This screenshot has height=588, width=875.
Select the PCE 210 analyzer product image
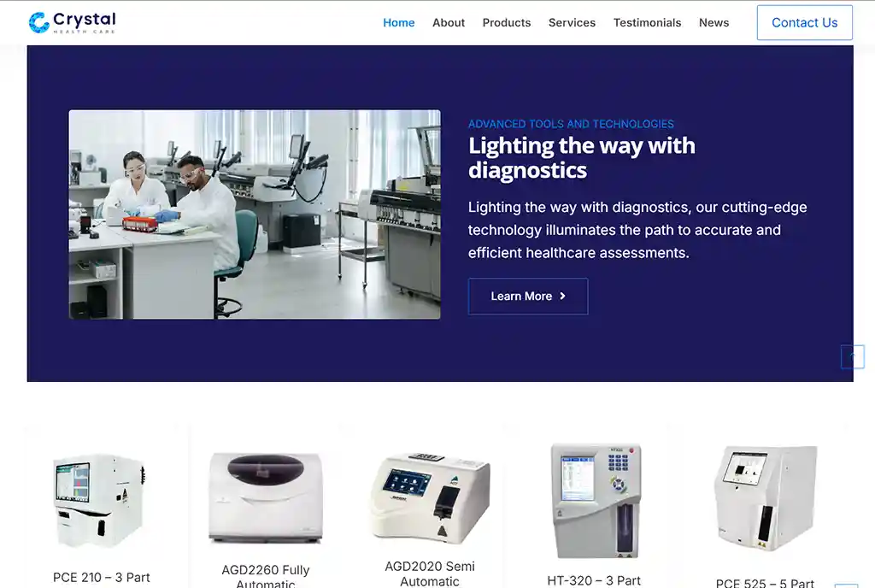tap(100, 501)
